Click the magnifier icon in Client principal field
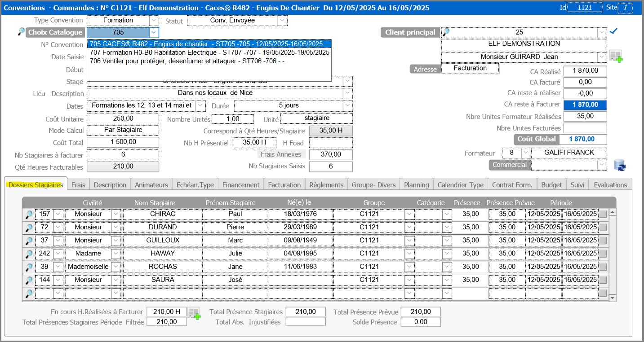The image size is (644, 342). tap(446, 32)
